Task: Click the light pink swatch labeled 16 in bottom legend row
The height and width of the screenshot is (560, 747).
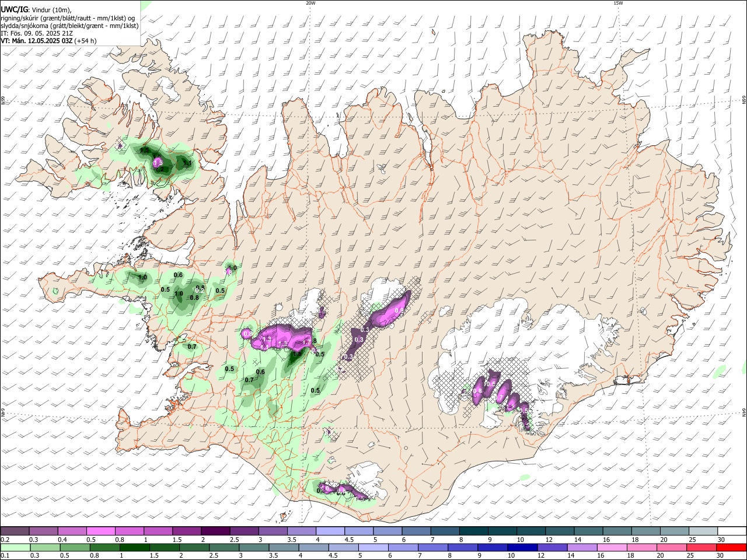Action: pos(612,547)
